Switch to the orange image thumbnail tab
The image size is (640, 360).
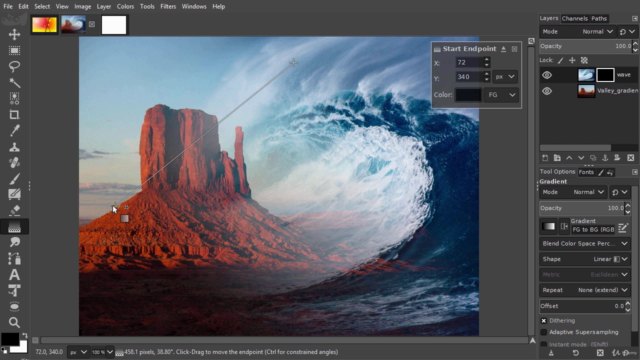click(x=44, y=25)
